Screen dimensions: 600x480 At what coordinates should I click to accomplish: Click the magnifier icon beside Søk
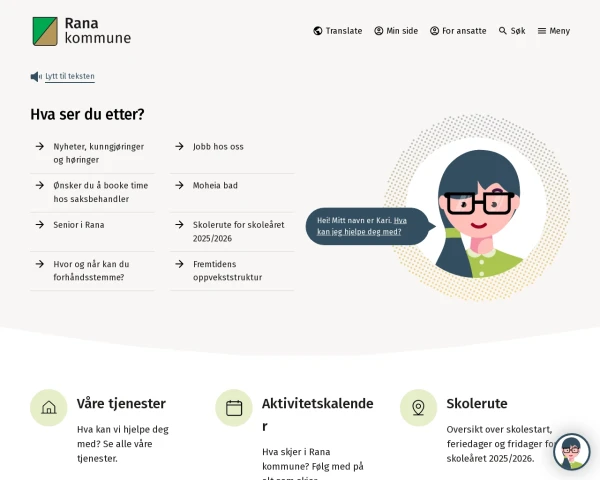[x=502, y=31]
